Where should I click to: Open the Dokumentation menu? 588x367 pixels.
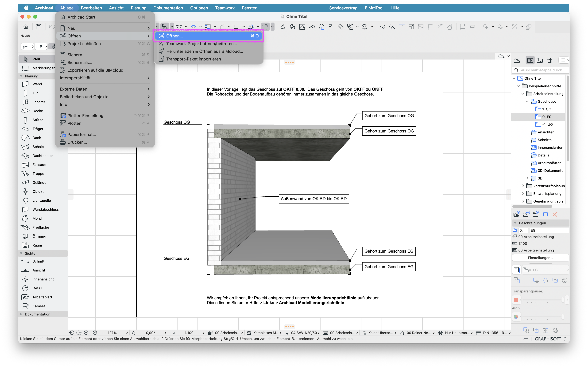(x=168, y=8)
